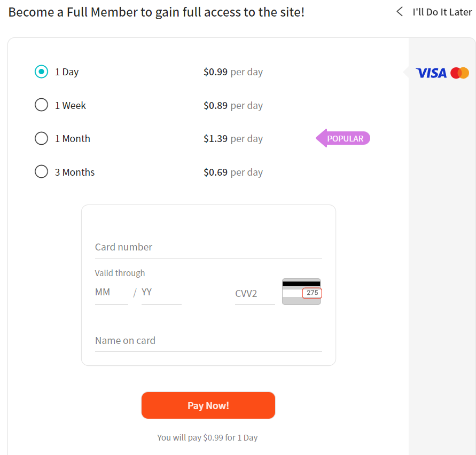Click the Pay Now button
The width and height of the screenshot is (476, 455).
pyautogui.click(x=208, y=405)
